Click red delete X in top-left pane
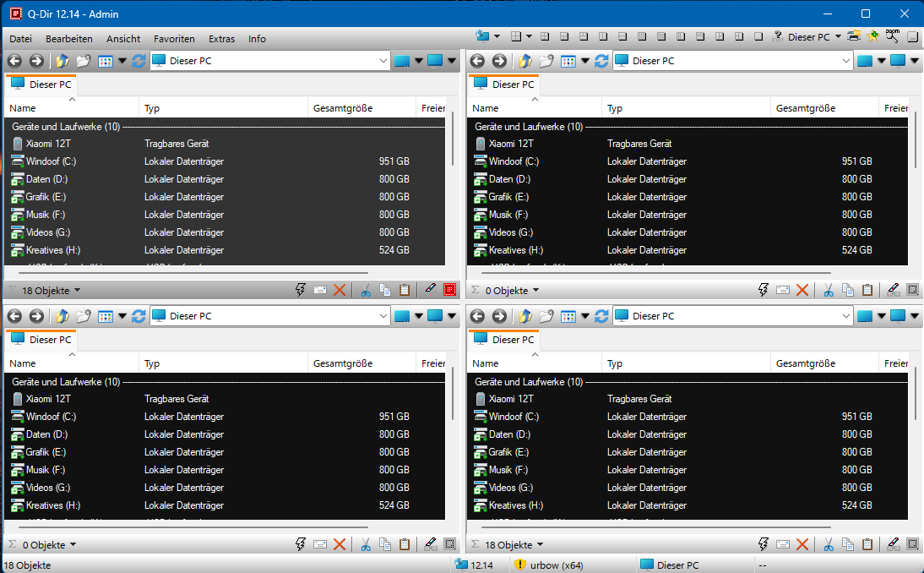This screenshot has width=924, height=573. (x=340, y=290)
